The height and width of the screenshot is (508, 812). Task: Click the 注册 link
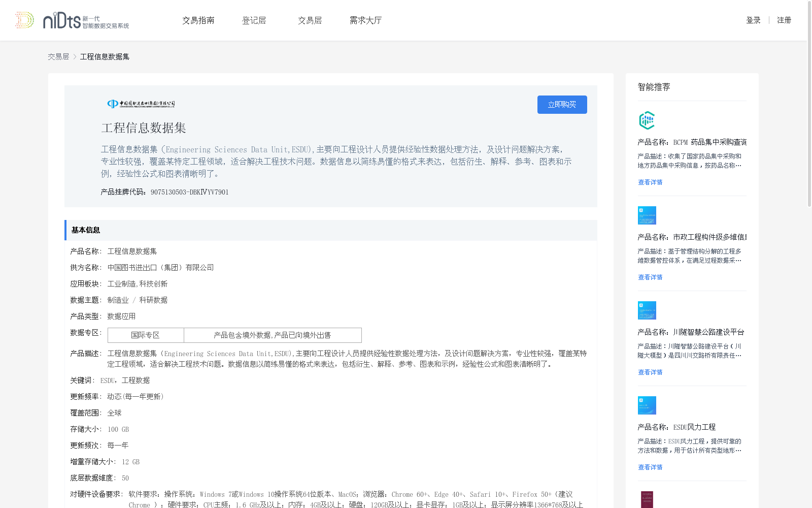[x=784, y=20]
